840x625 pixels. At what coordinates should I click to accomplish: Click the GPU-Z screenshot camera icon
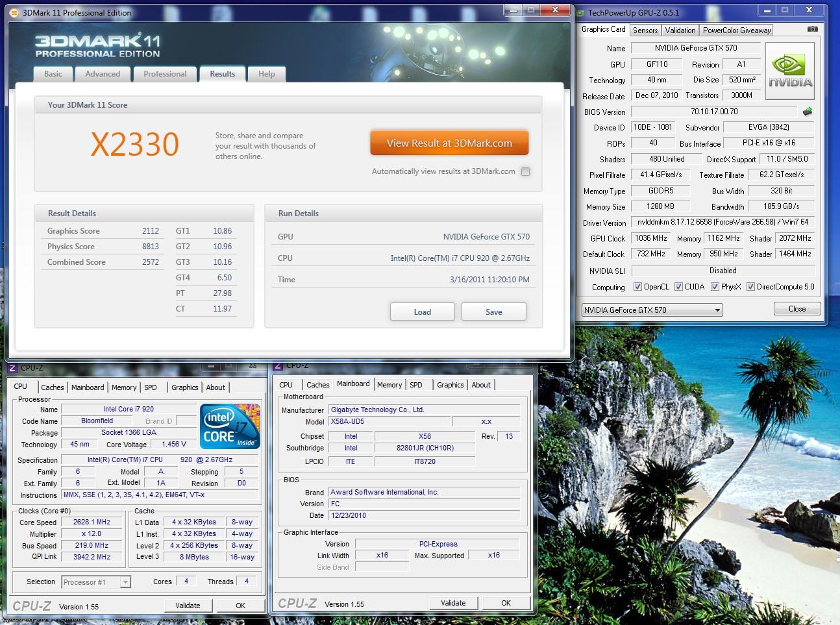click(812, 29)
